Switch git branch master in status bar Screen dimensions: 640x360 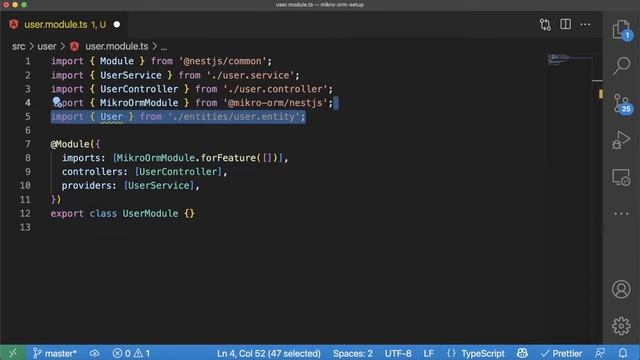tap(55, 353)
